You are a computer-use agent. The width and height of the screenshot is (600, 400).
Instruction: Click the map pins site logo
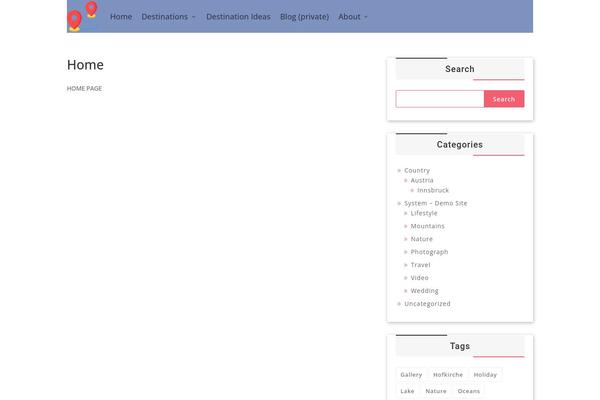point(82,16)
